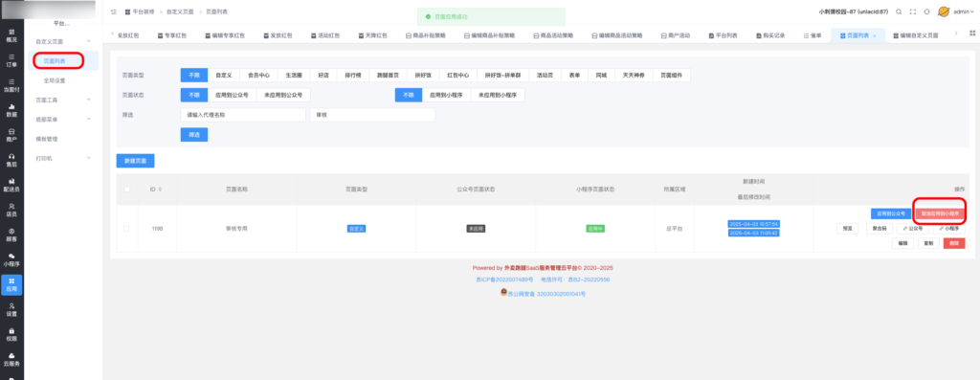
Task: Expand the 页面工具 menu group
Action: tap(88, 100)
